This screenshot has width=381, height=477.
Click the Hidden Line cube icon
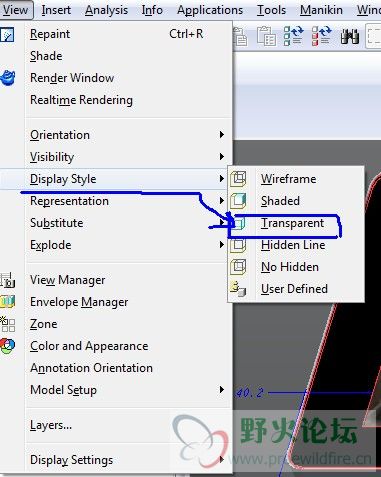click(x=238, y=245)
